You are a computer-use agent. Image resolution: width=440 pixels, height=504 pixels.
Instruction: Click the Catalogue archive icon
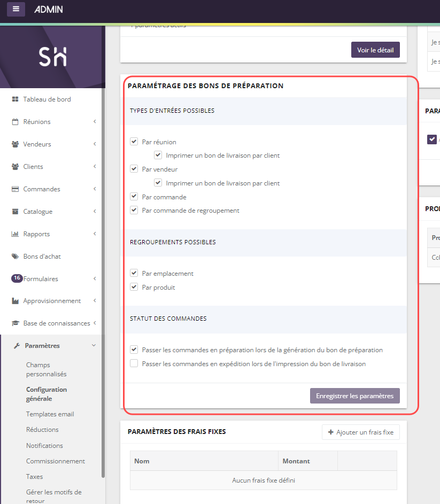coord(15,212)
